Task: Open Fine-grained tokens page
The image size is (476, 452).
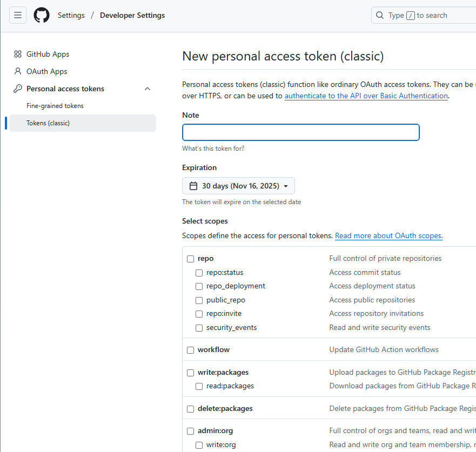Action: click(55, 106)
